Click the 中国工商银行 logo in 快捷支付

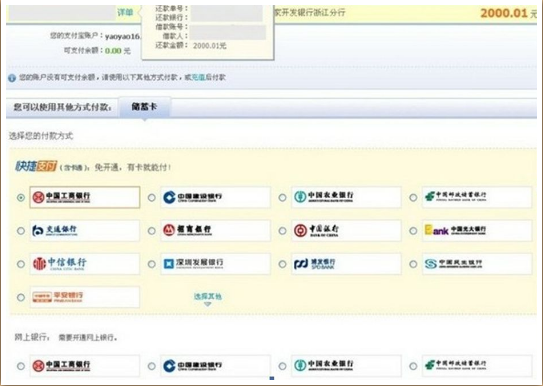[85, 197]
